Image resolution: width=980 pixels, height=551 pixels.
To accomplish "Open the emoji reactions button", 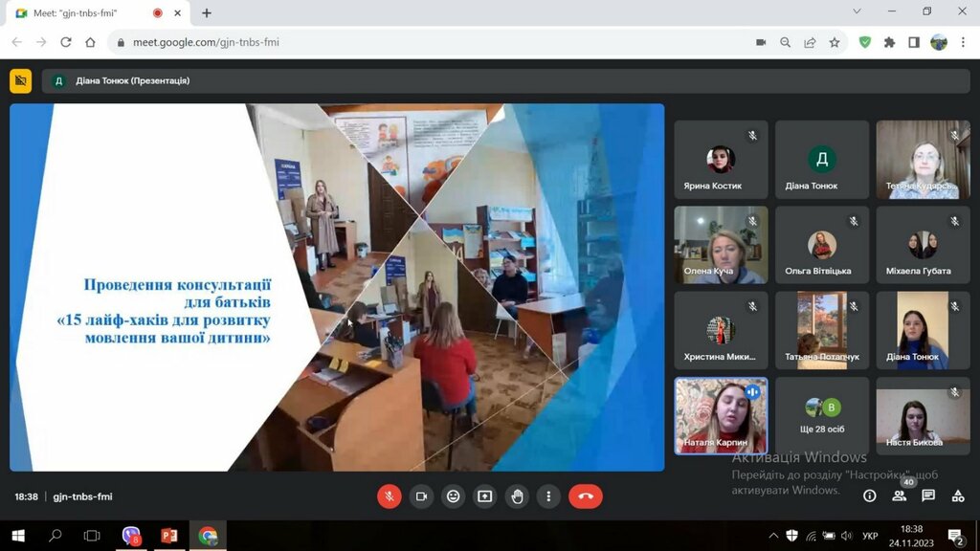I will pos(453,496).
